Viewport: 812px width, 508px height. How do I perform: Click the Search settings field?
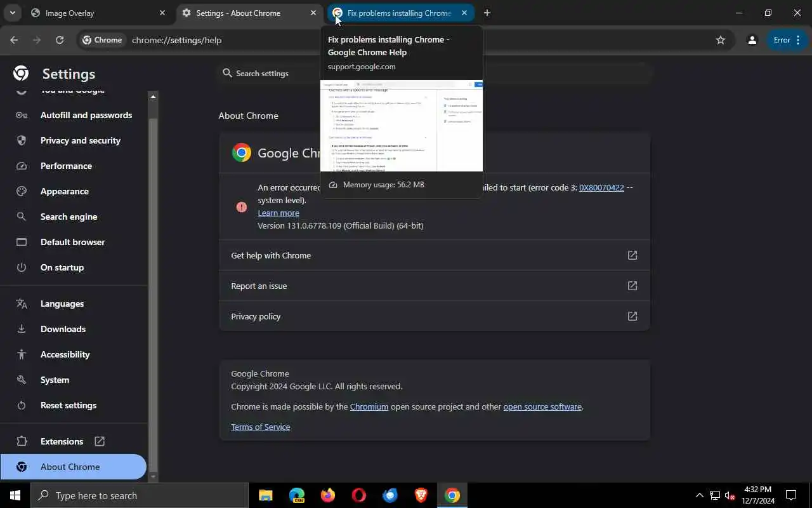434,74
